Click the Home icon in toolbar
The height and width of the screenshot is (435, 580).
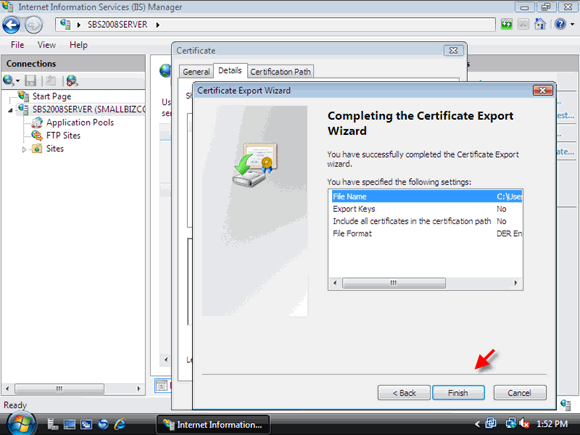(540, 24)
